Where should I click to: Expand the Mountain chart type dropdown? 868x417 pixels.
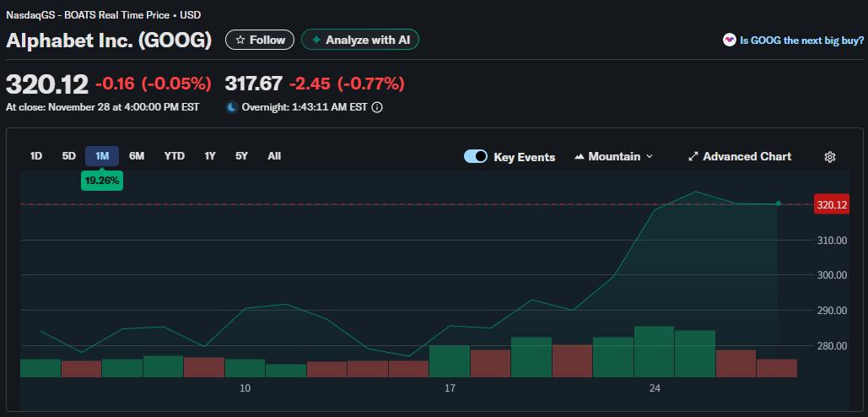pos(613,156)
